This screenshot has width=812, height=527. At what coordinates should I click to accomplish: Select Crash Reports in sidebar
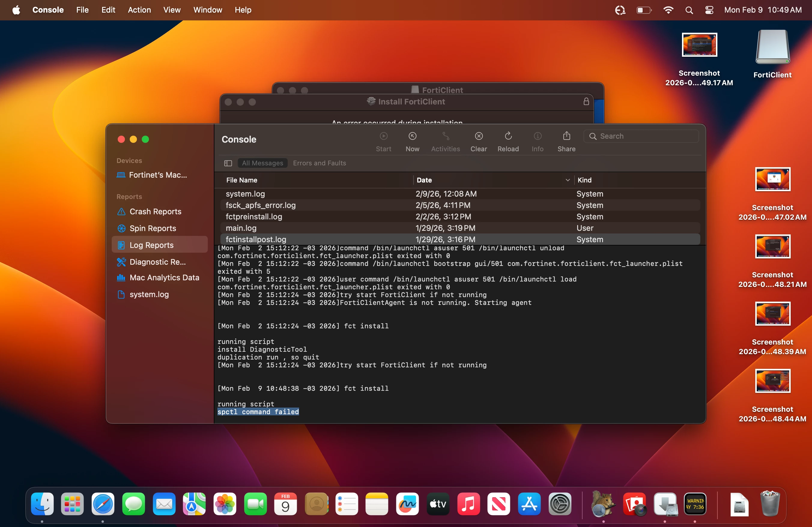point(160,212)
